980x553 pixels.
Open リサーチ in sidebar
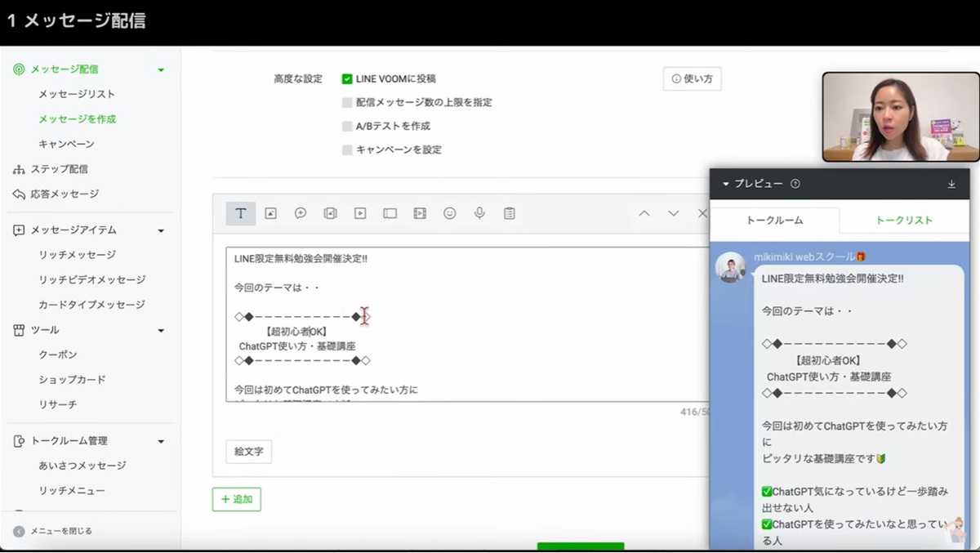58,405
